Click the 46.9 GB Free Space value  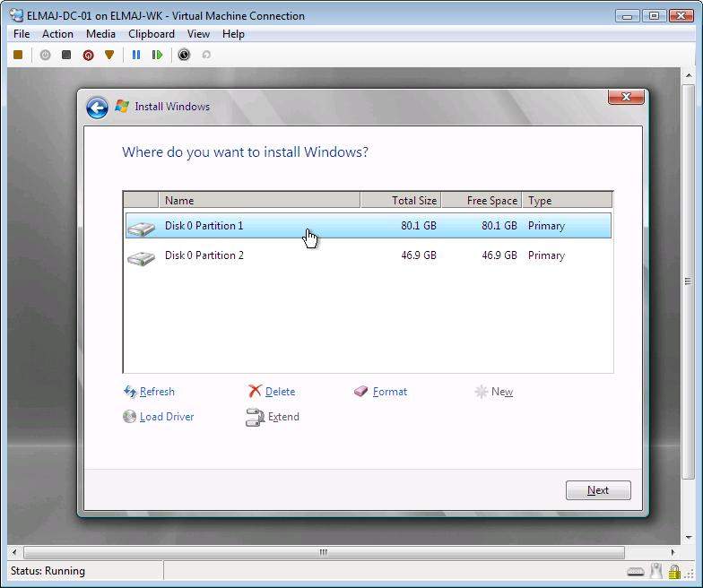pyautogui.click(x=499, y=255)
